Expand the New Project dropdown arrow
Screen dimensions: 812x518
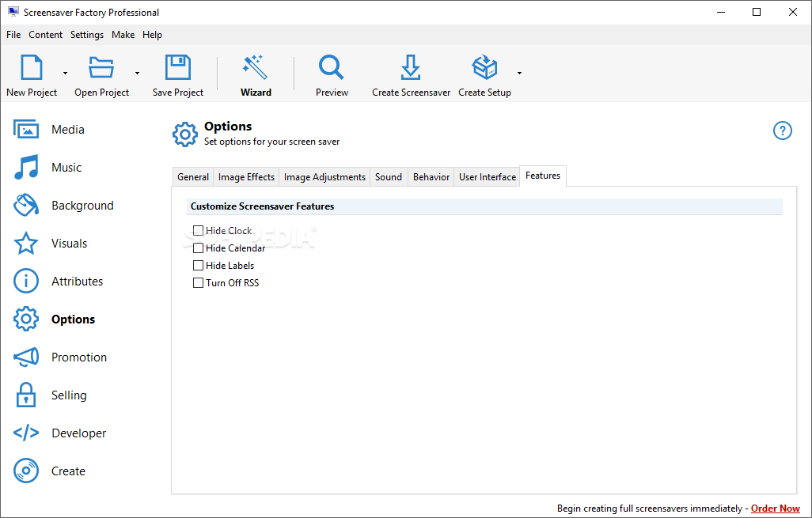tap(65, 73)
